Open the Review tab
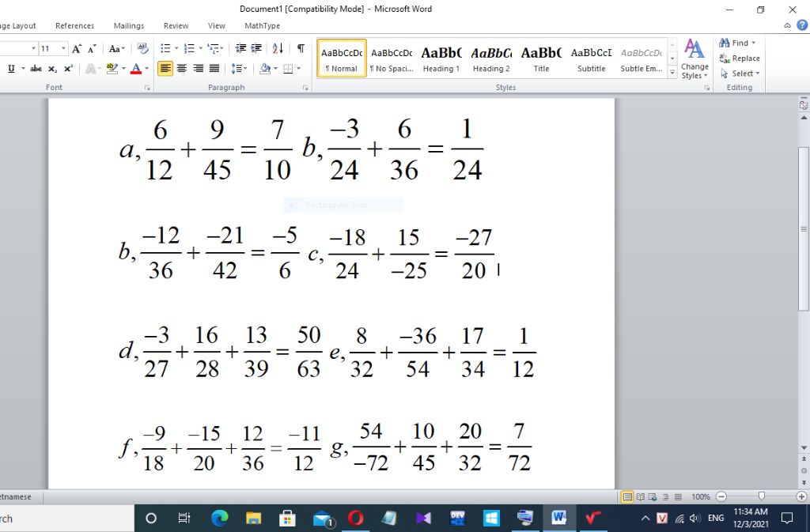810x532 pixels. tap(176, 26)
